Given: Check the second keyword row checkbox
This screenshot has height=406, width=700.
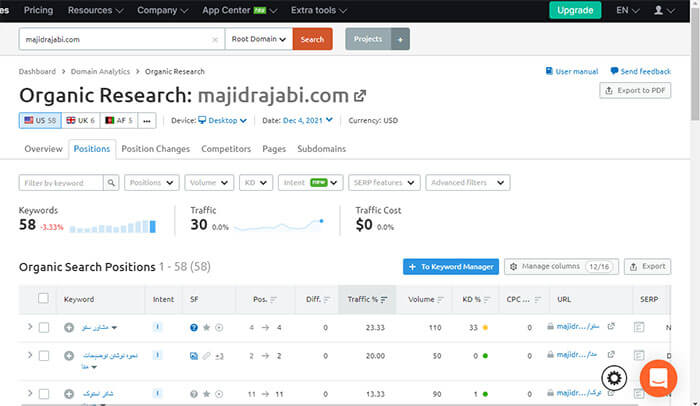Looking at the screenshot, I should pyautogui.click(x=44, y=356).
